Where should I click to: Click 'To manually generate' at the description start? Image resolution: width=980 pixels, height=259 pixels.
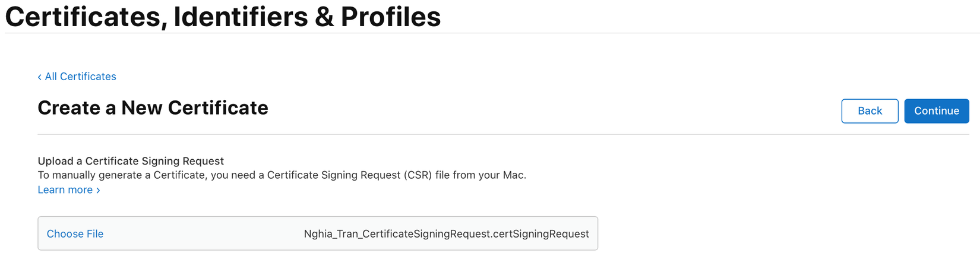83,175
